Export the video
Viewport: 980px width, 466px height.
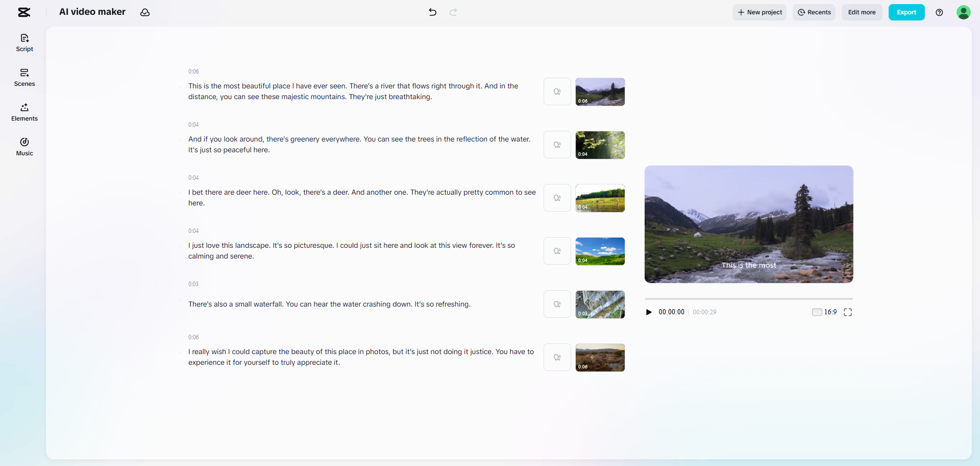[906, 12]
